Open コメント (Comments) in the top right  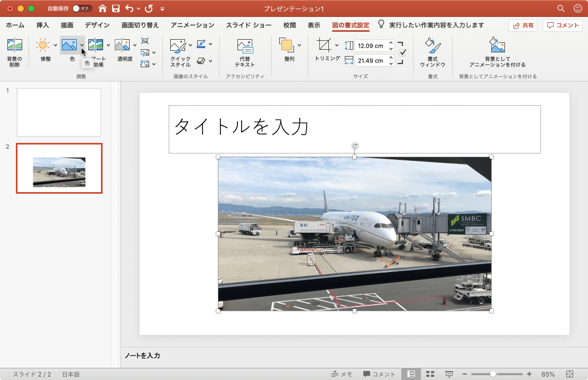562,25
